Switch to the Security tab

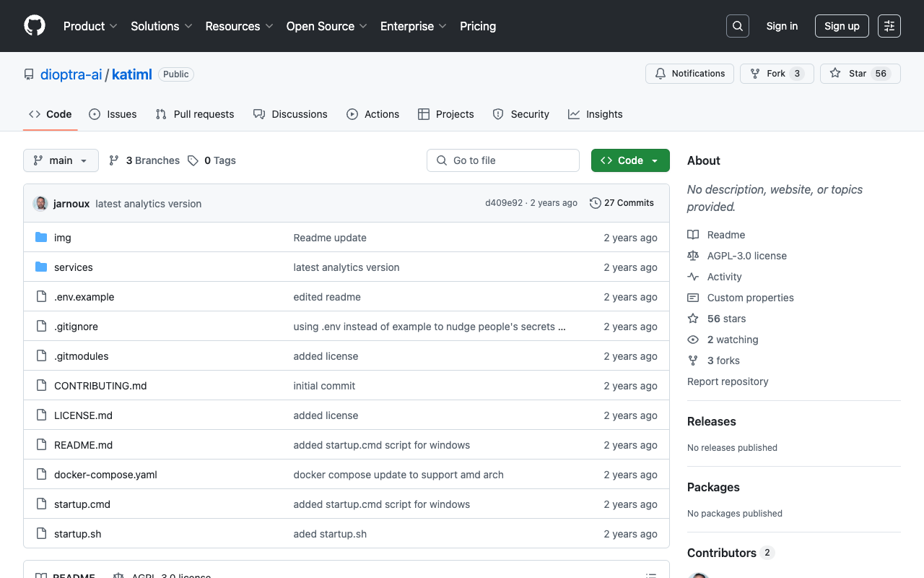tap(520, 114)
